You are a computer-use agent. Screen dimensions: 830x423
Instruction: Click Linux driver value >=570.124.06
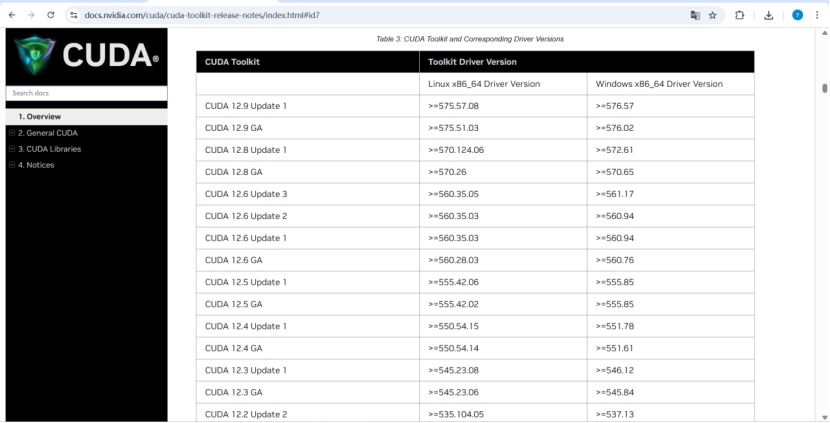456,150
